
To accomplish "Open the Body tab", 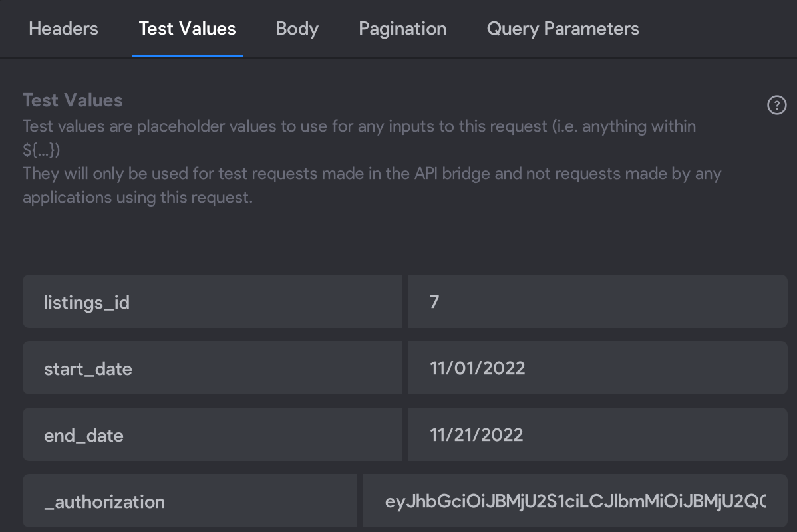I will pos(297,29).
